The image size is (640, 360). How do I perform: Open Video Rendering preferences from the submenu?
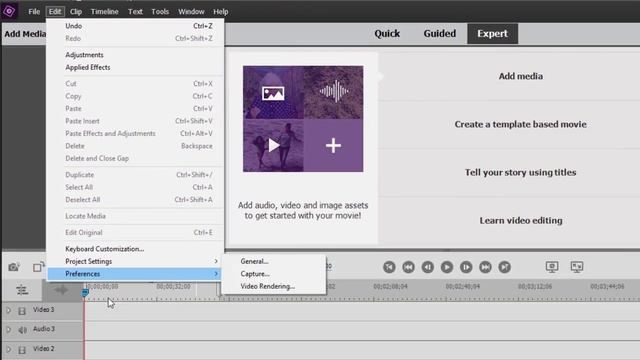coord(274,286)
